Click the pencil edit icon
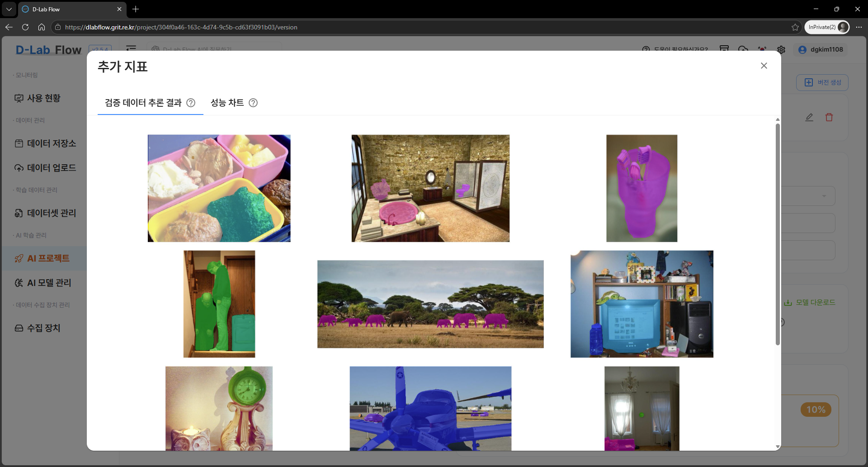 click(809, 117)
